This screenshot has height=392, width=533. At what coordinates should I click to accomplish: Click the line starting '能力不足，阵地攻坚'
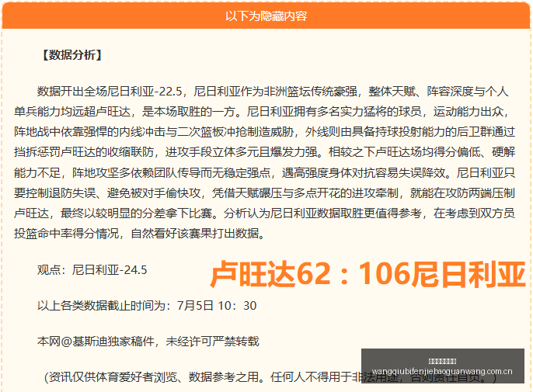(x=264, y=172)
